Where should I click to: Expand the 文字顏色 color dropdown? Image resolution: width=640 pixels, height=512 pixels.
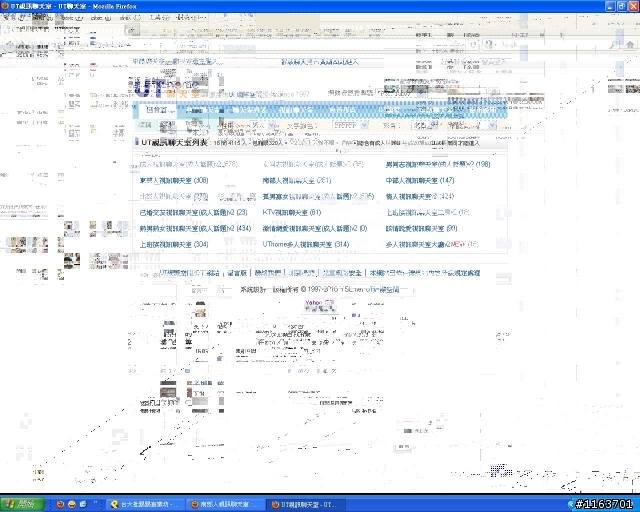350,125
